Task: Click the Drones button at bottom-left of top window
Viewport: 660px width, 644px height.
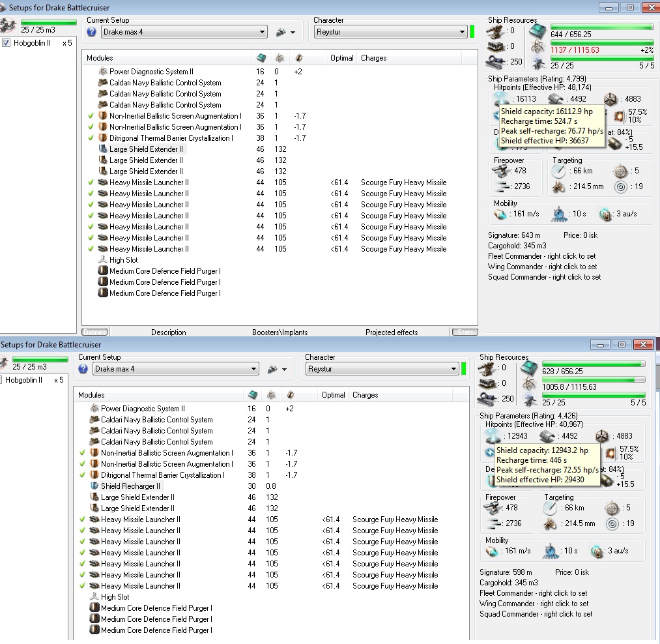Action: 94,332
